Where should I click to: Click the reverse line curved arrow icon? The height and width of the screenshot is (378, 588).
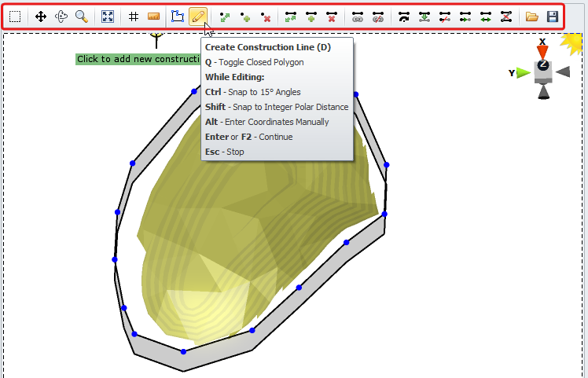pos(404,17)
